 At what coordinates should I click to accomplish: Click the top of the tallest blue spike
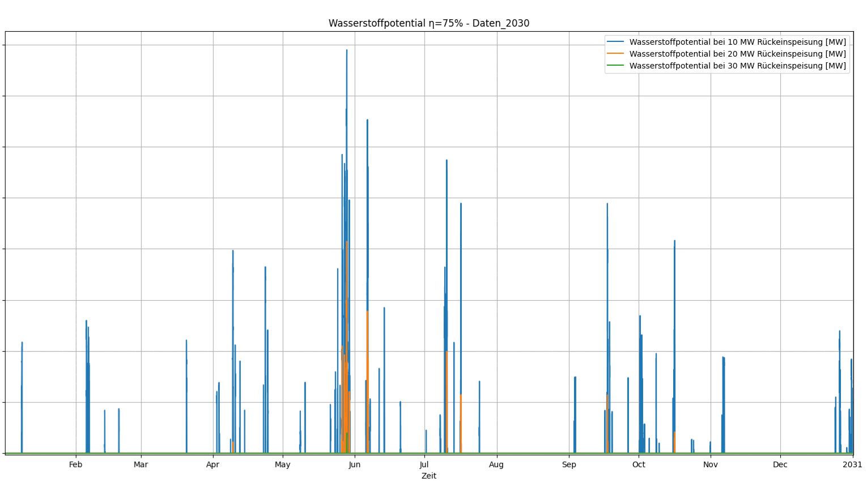tap(347, 51)
